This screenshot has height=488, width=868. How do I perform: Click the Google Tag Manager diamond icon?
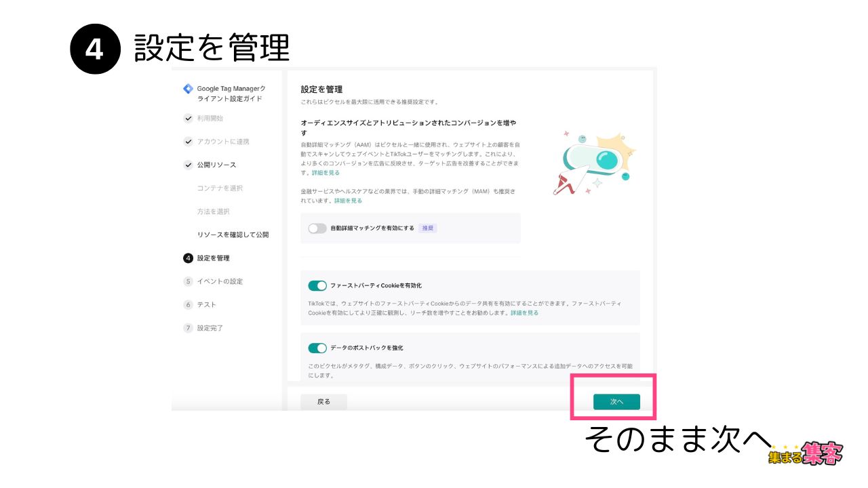pyautogui.click(x=189, y=89)
